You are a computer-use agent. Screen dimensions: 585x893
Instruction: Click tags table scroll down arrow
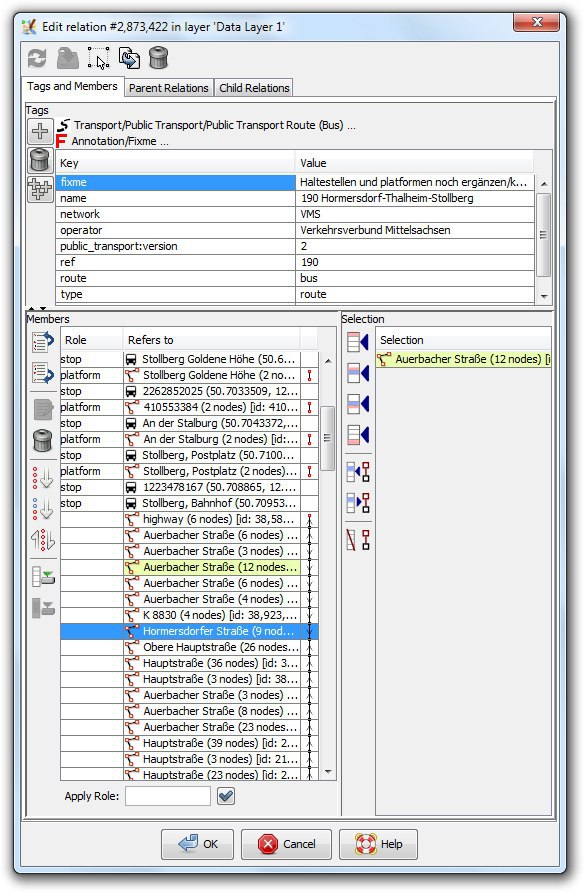pos(544,296)
